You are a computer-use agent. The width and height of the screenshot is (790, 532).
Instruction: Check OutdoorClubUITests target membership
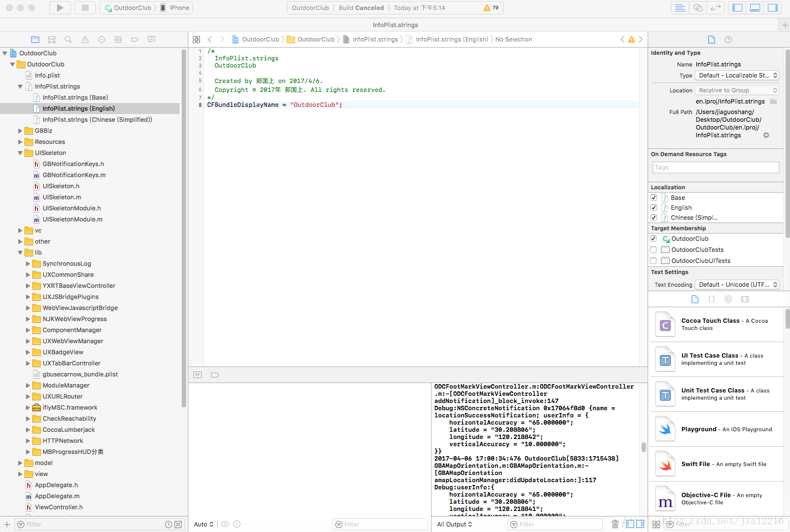click(x=653, y=261)
